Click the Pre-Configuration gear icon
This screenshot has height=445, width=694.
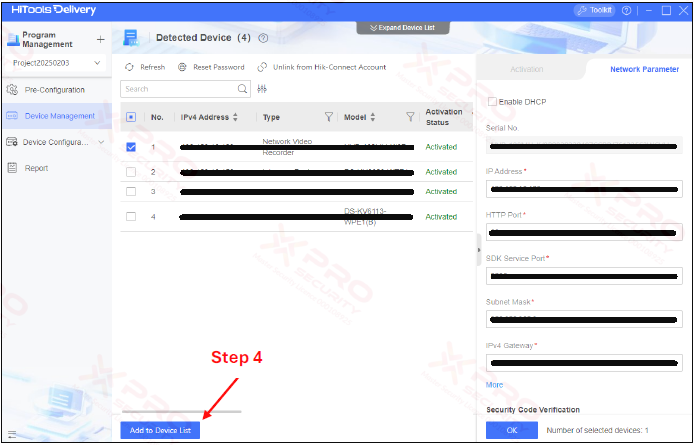[12, 90]
